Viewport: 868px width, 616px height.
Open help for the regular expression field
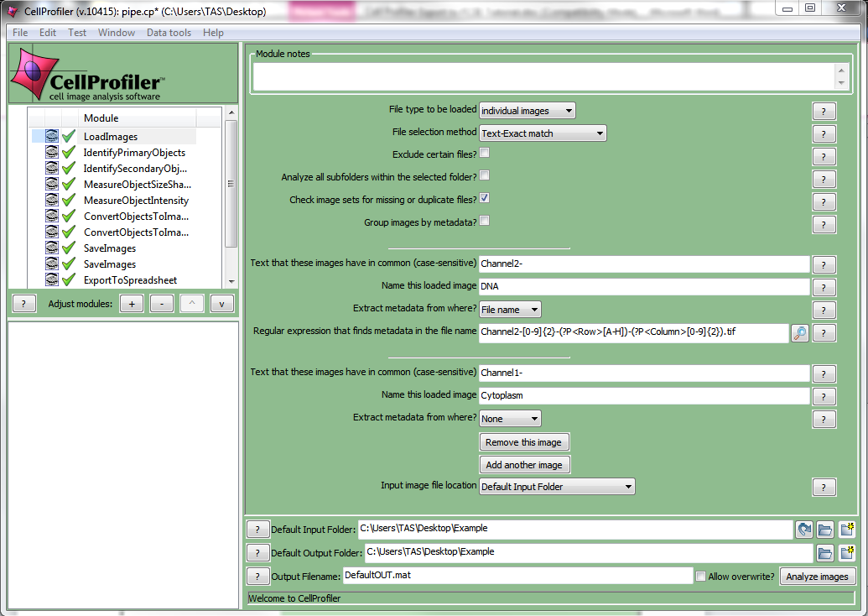coord(824,333)
